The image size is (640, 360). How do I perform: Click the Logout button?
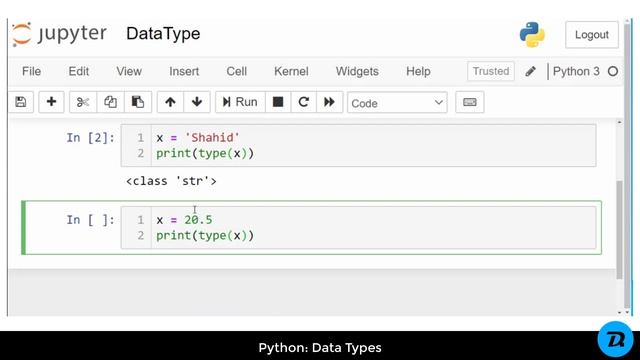[x=591, y=35]
